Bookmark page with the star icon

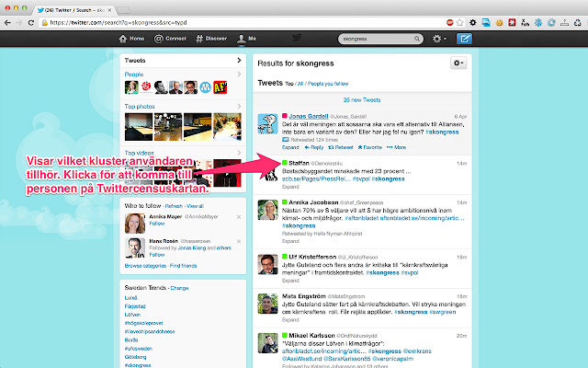point(459,22)
